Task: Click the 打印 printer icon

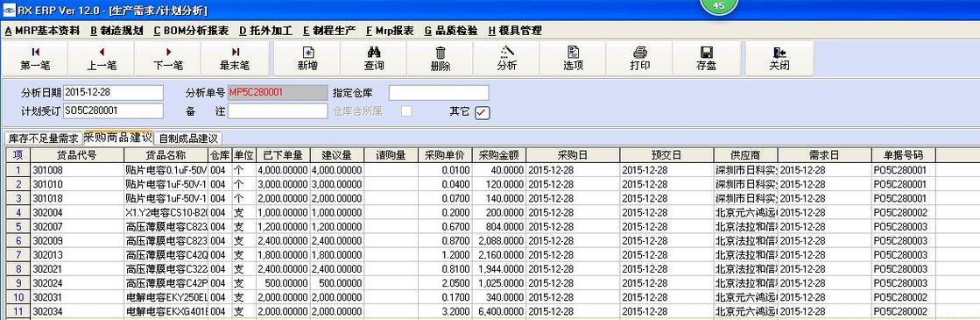Action: (x=640, y=58)
